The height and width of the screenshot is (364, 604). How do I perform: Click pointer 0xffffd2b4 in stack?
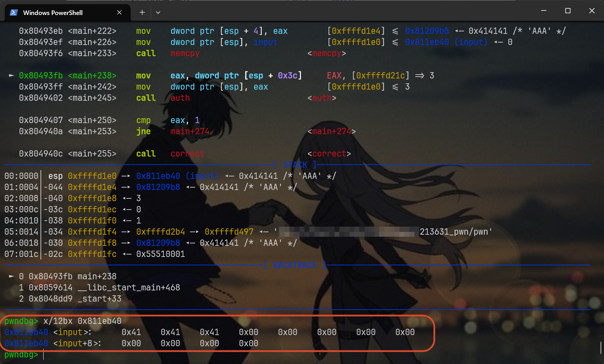coord(161,232)
